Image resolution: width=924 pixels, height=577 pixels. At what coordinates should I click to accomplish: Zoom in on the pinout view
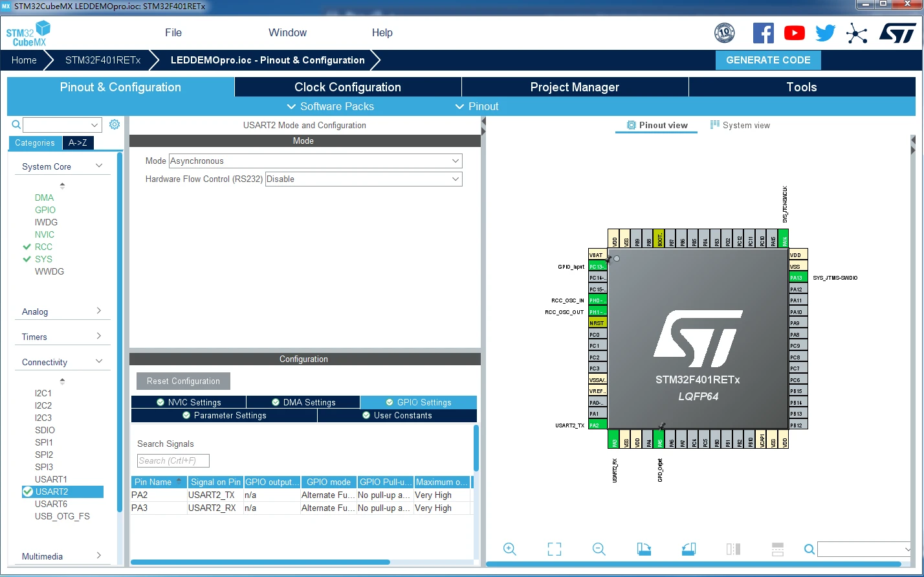click(x=510, y=549)
